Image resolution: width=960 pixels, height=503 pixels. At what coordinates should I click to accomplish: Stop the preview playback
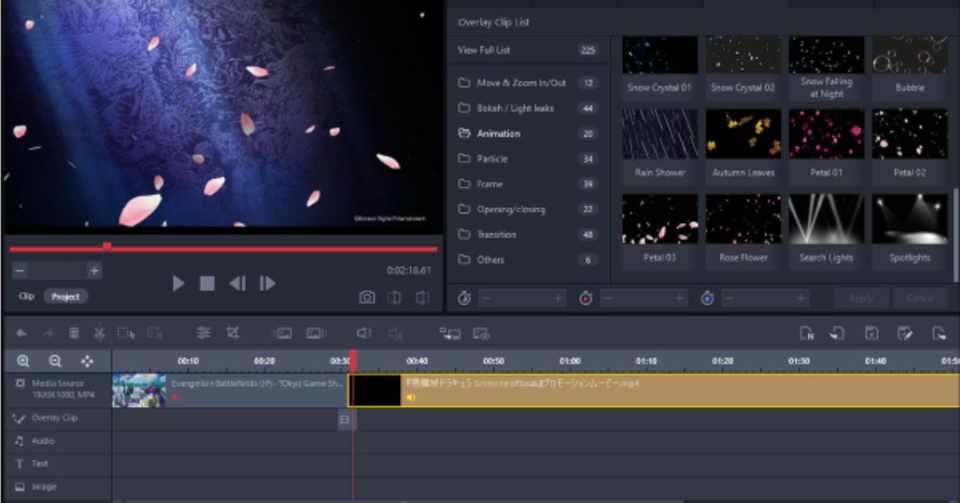click(207, 283)
